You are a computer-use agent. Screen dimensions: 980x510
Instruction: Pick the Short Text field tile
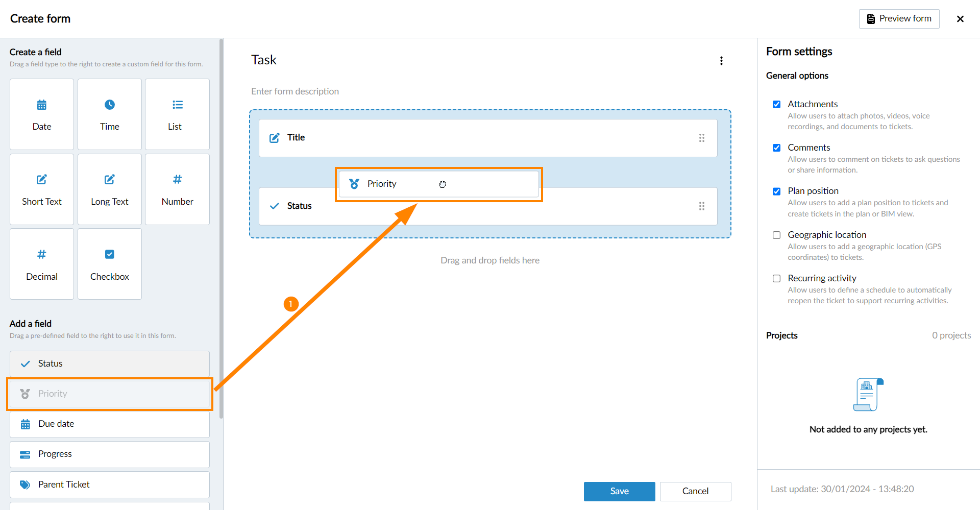pyautogui.click(x=42, y=189)
